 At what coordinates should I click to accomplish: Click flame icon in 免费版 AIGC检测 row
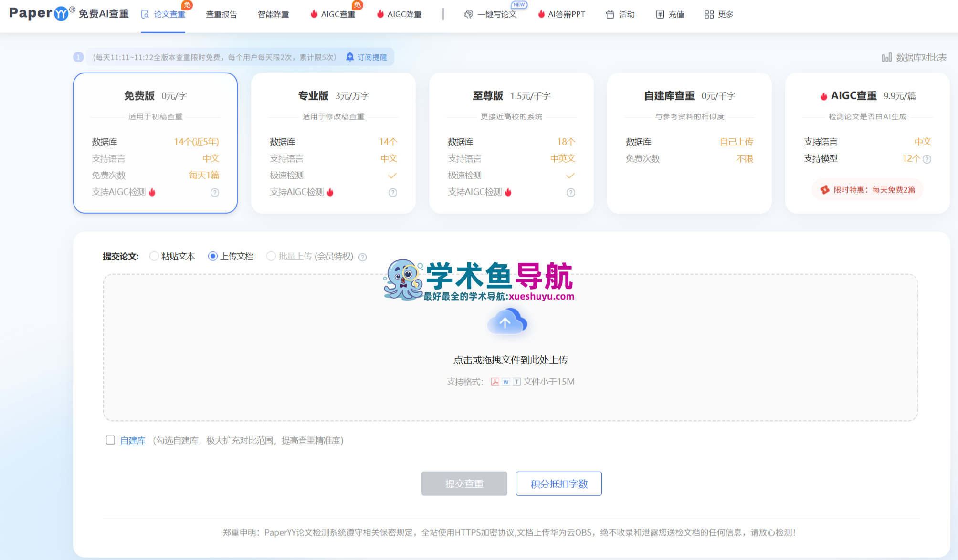tap(152, 192)
